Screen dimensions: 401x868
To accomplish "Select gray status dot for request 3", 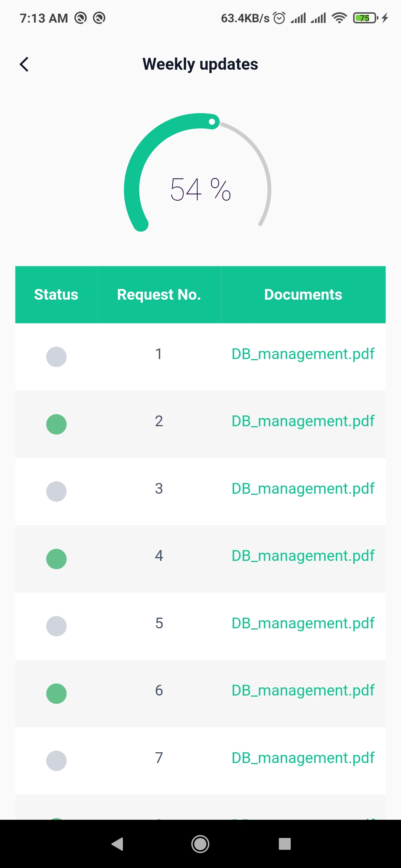I will [x=56, y=491].
